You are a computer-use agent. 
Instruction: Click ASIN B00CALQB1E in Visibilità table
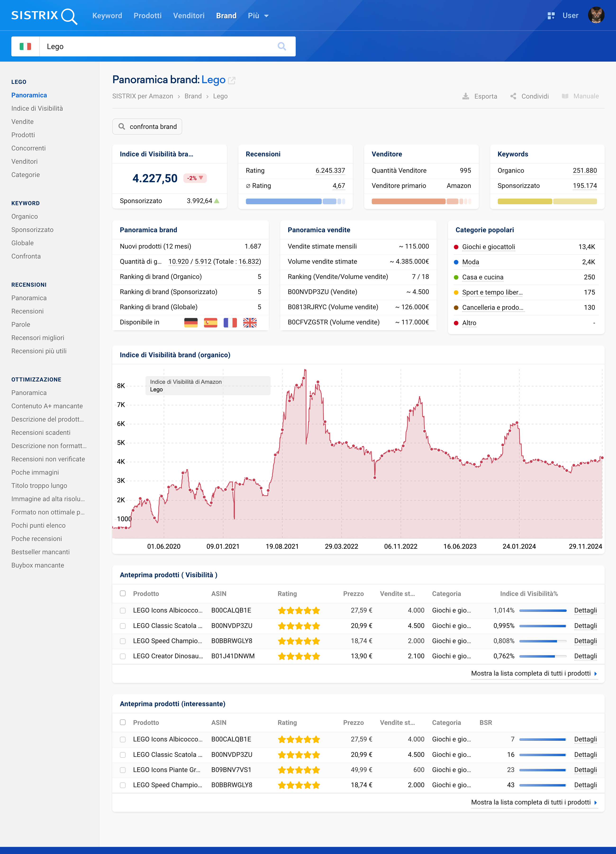coord(231,610)
